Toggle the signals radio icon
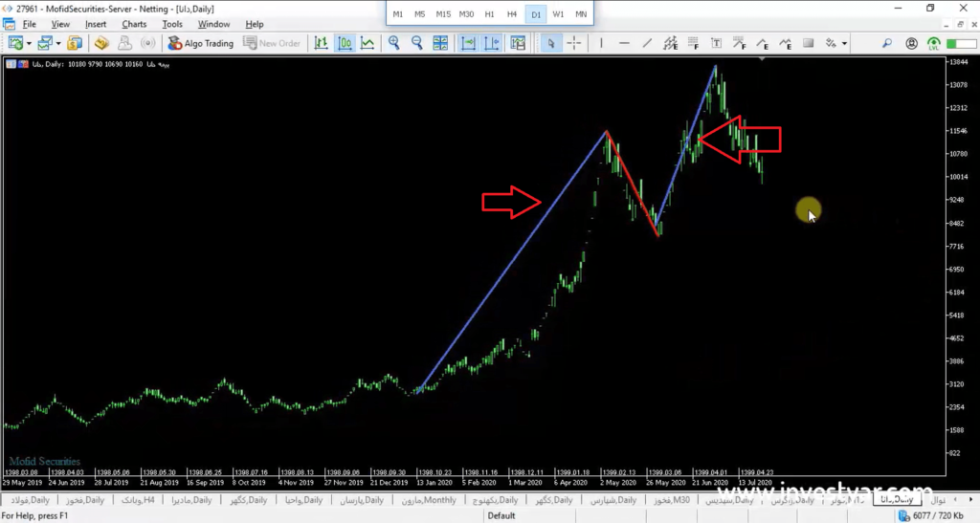Screen dimensions: 980x523 point(148,43)
